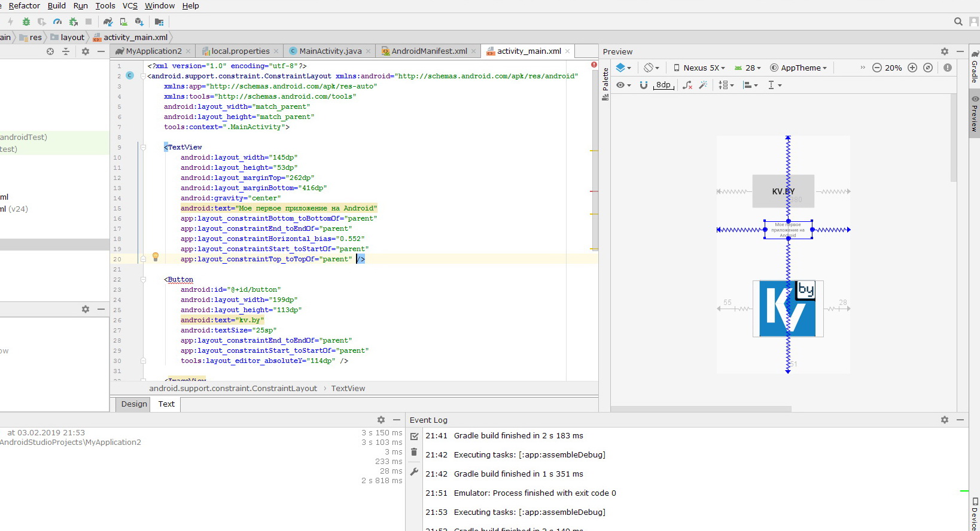Viewport: 980px width, 531px height.
Task: Open Palette side tab in preview
Action: coord(605,84)
